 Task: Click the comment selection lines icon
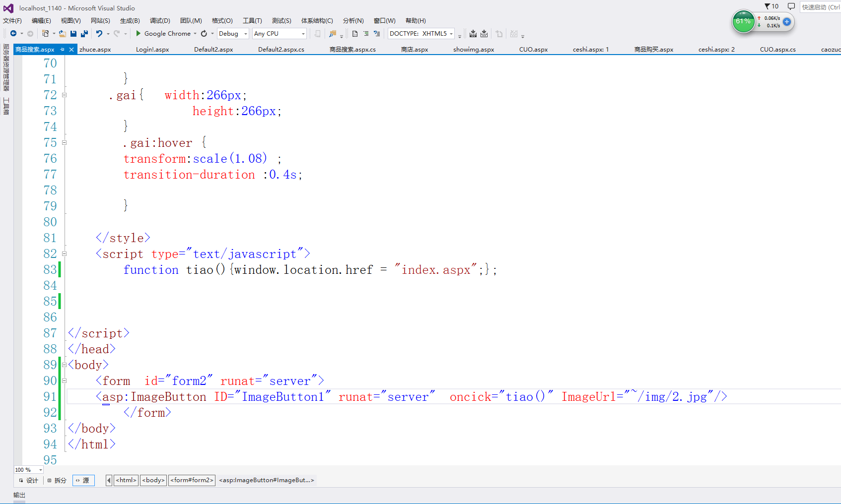click(377, 34)
